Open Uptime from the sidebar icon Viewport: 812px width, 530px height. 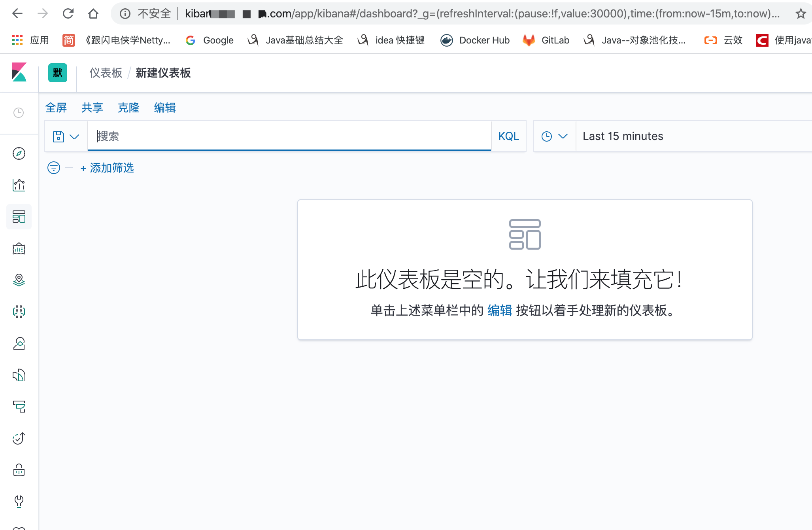pyautogui.click(x=19, y=438)
